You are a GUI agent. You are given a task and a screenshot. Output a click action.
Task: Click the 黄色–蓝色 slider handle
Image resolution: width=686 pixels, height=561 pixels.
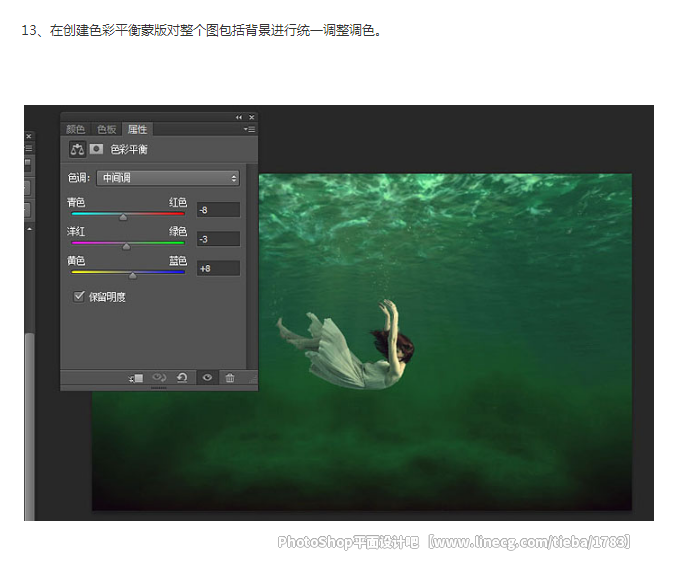point(133,276)
